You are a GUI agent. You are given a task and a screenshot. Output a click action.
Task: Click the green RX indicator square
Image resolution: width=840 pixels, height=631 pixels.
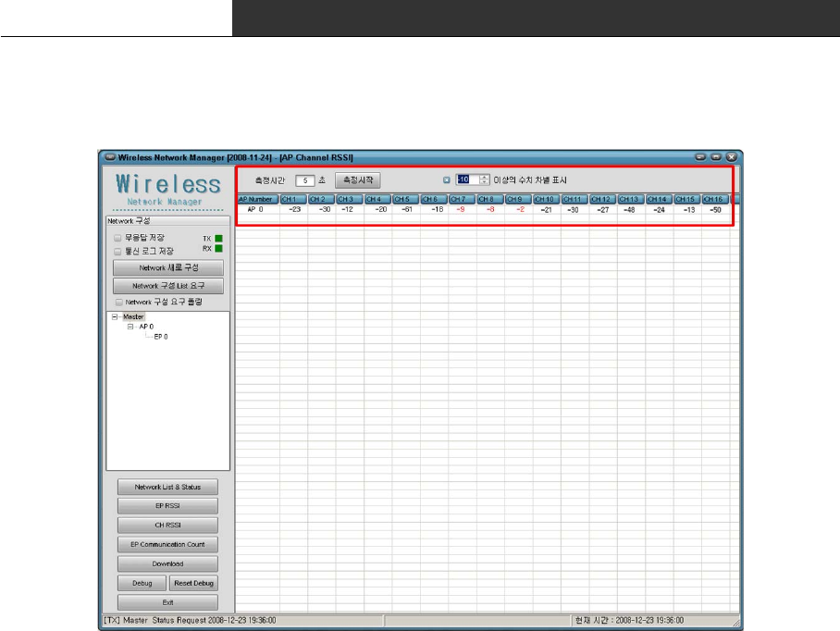point(218,249)
